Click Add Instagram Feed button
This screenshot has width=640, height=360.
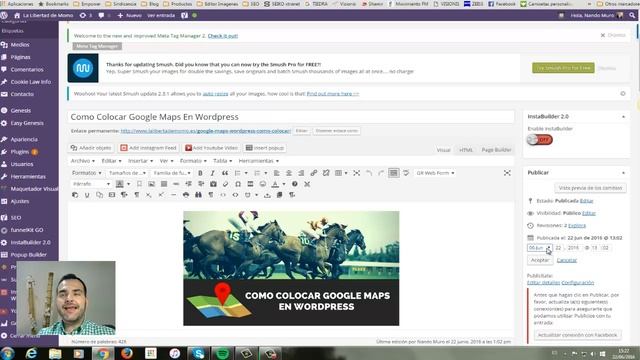coord(149,148)
